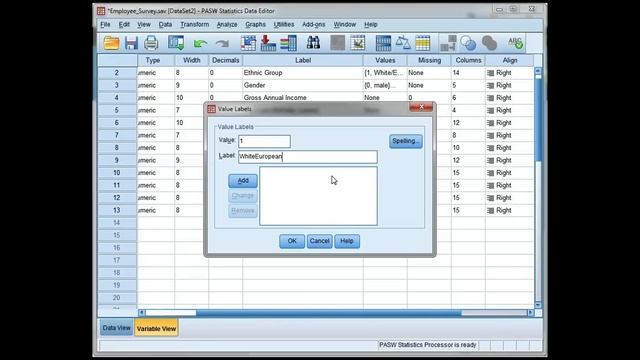Select row header 13

click(x=117, y=210)
